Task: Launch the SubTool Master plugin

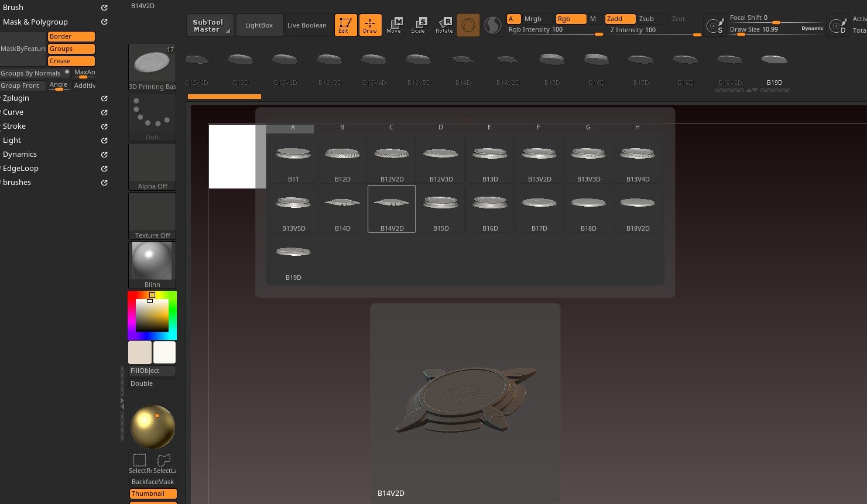Action: pos(209,25)
